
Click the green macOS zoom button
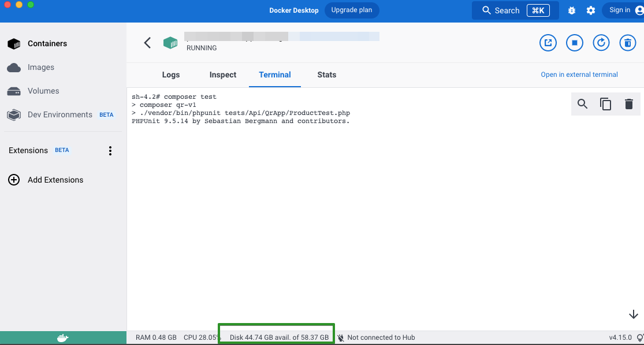point(31,5)
